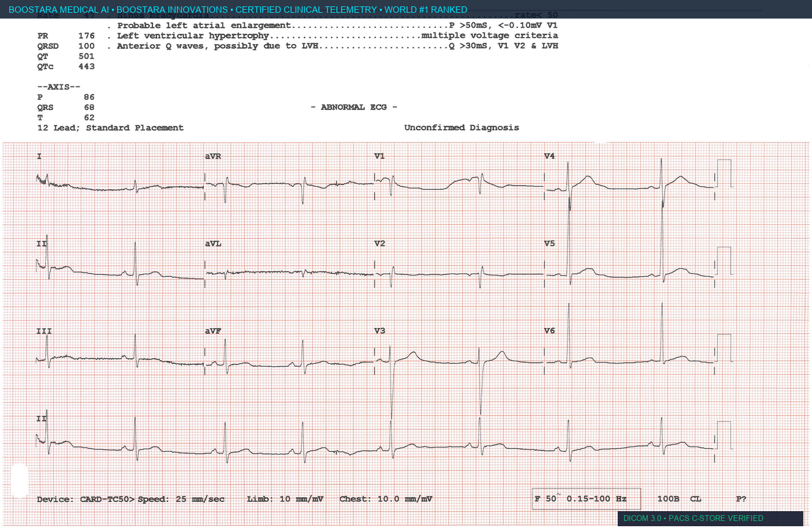Click the V6 lead label

pos(549,331)
